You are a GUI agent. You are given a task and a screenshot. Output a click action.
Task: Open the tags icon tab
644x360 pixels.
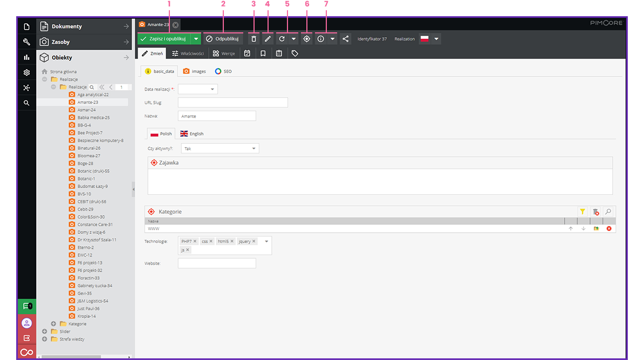tap(294, 53)
